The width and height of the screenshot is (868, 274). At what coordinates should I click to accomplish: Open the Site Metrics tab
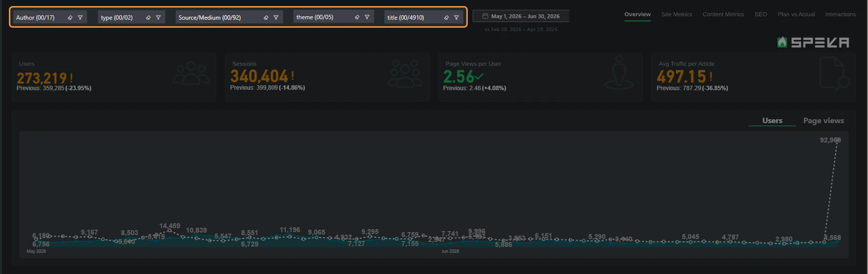[x=677, y=15]
